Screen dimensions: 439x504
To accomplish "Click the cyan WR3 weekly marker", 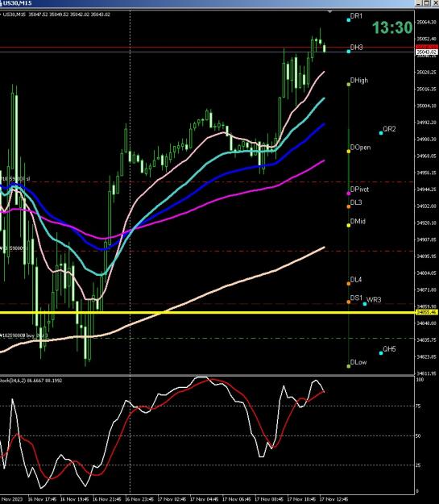I will [x=365, y=304].
